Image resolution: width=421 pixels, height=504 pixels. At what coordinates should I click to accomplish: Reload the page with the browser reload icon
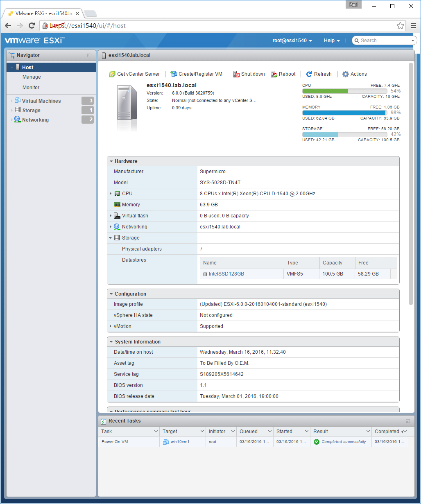32,25
